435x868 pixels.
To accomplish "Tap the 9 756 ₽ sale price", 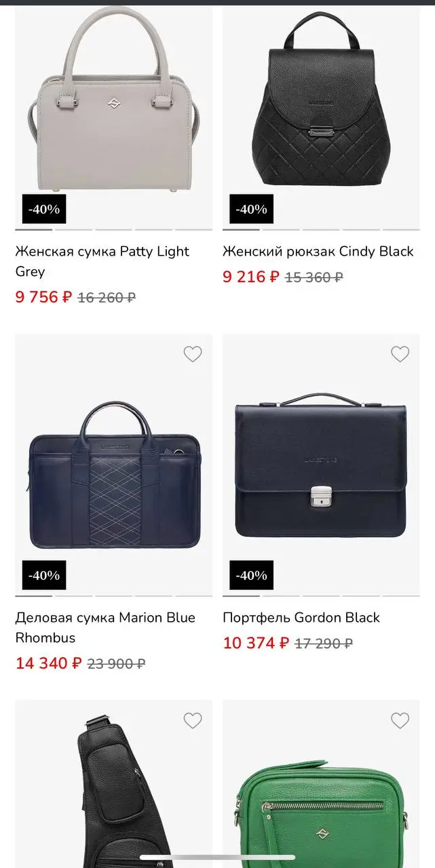I will point(43,297).
